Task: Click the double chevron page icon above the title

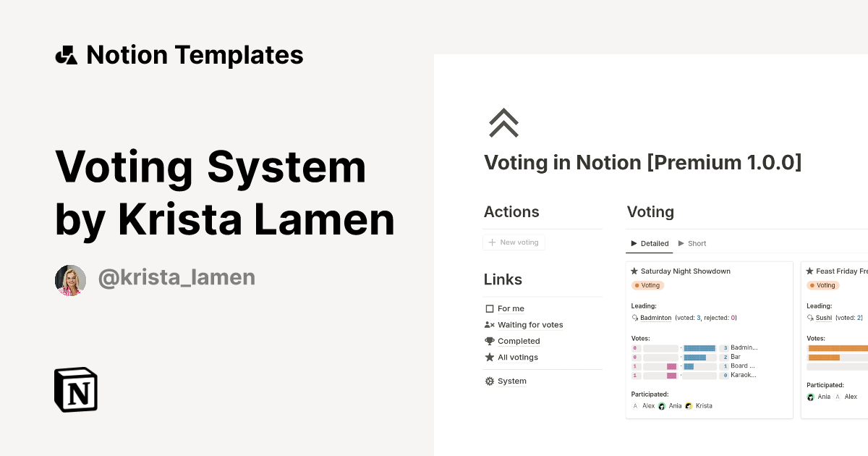Action: [503, 123]
